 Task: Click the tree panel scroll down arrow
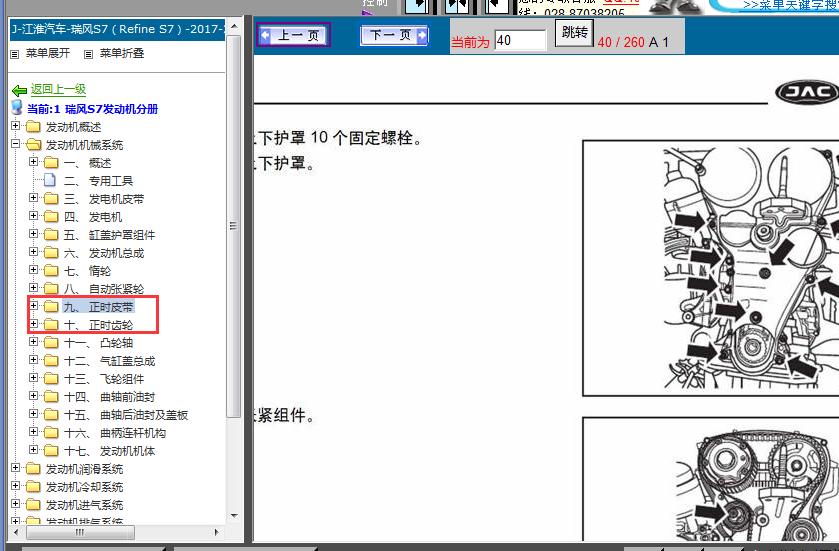point(234,516)
